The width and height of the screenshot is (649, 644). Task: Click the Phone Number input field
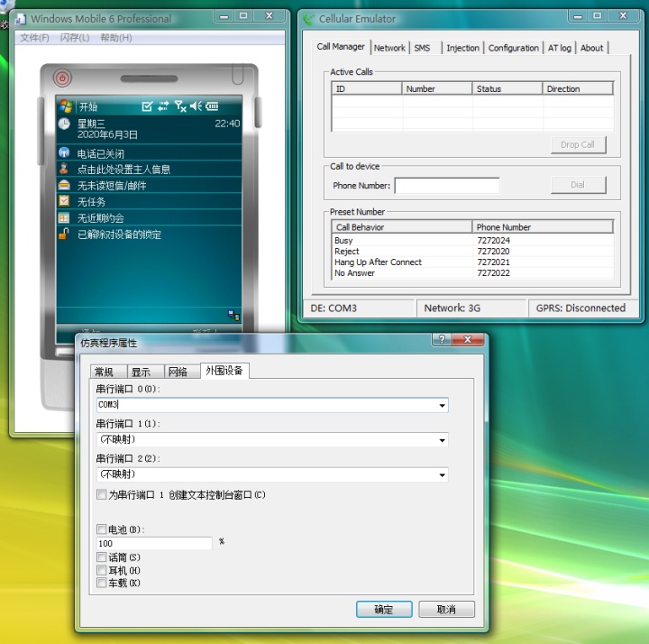click(x=447, y=186)
